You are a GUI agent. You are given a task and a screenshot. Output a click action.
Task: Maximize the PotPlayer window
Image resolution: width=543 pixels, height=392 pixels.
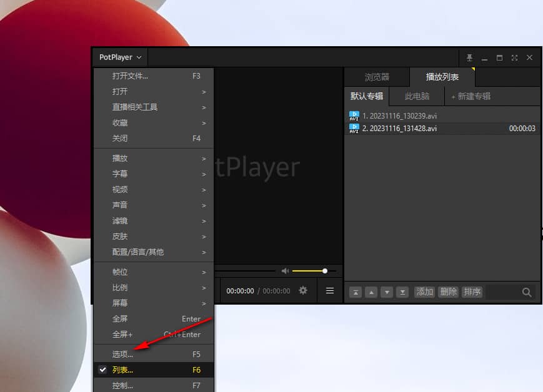(499, 58)
